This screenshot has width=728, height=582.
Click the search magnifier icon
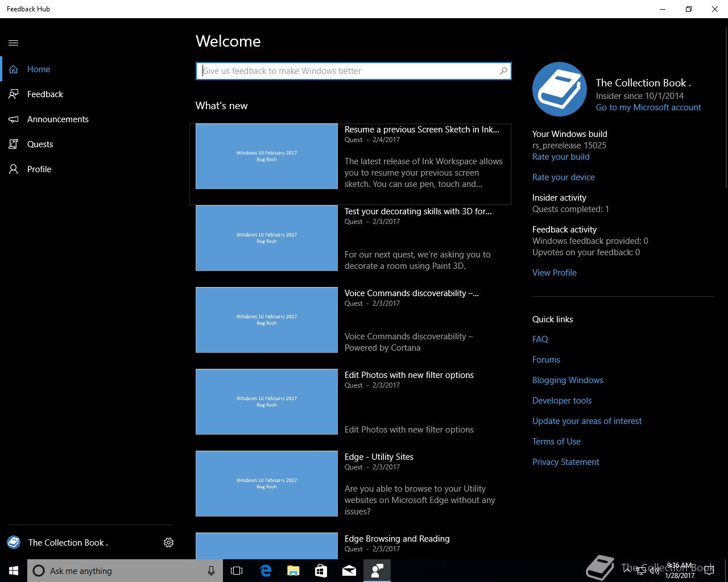503,71
